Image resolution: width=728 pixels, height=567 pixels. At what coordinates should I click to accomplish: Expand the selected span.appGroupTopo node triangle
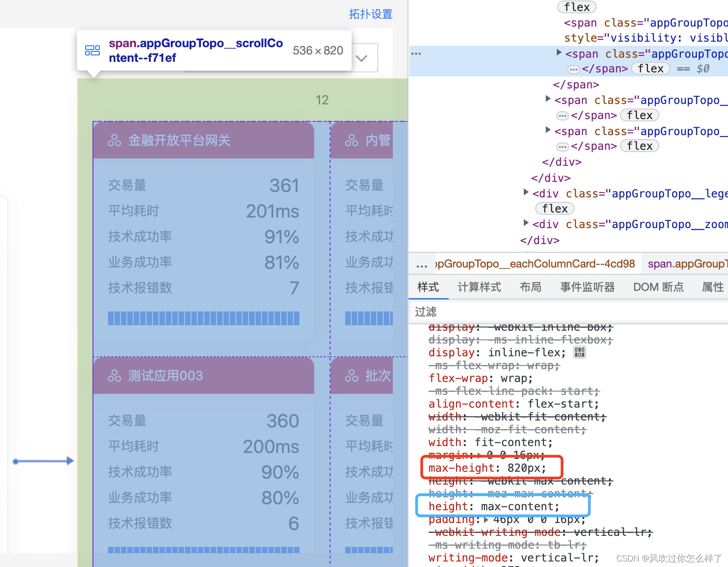pos(559,53)
